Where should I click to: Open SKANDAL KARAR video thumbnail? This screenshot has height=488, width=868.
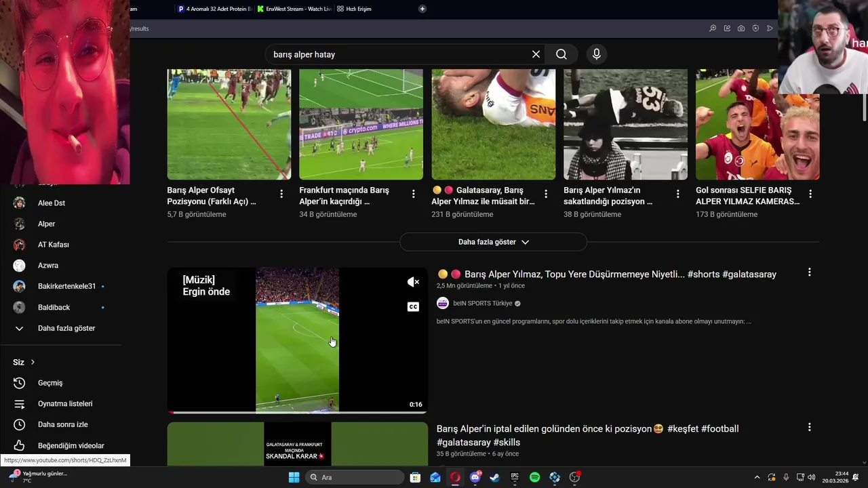[297, 444]
